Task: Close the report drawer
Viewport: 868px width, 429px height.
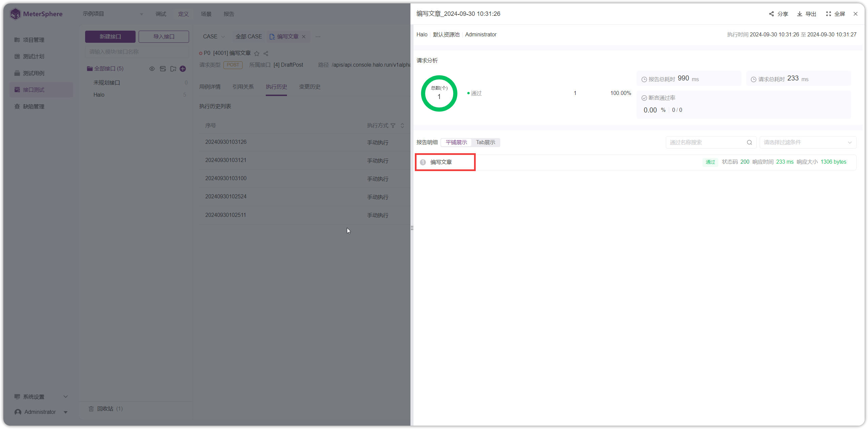Action: (x=856, y=14)
